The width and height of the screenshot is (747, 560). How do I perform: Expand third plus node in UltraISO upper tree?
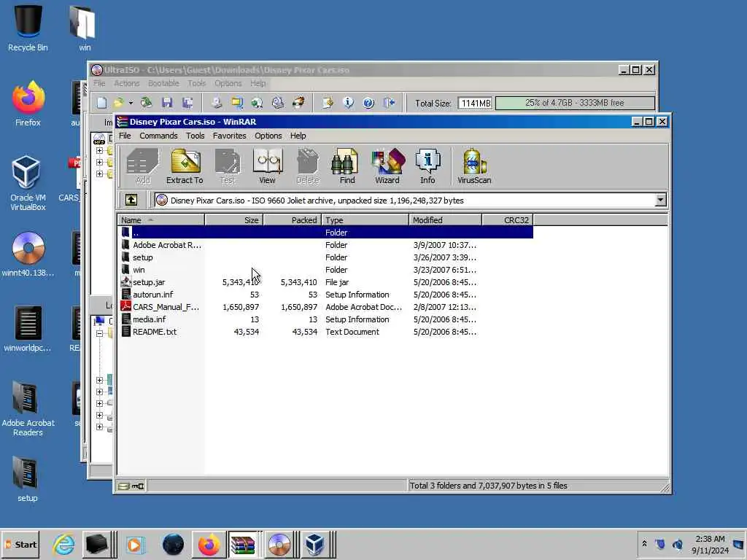99,174
